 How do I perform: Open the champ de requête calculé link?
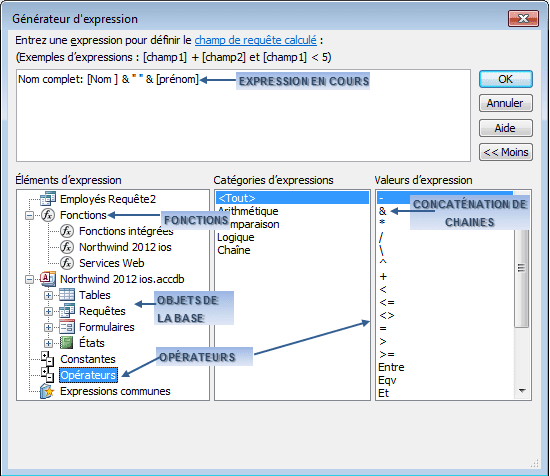[255, 40]
